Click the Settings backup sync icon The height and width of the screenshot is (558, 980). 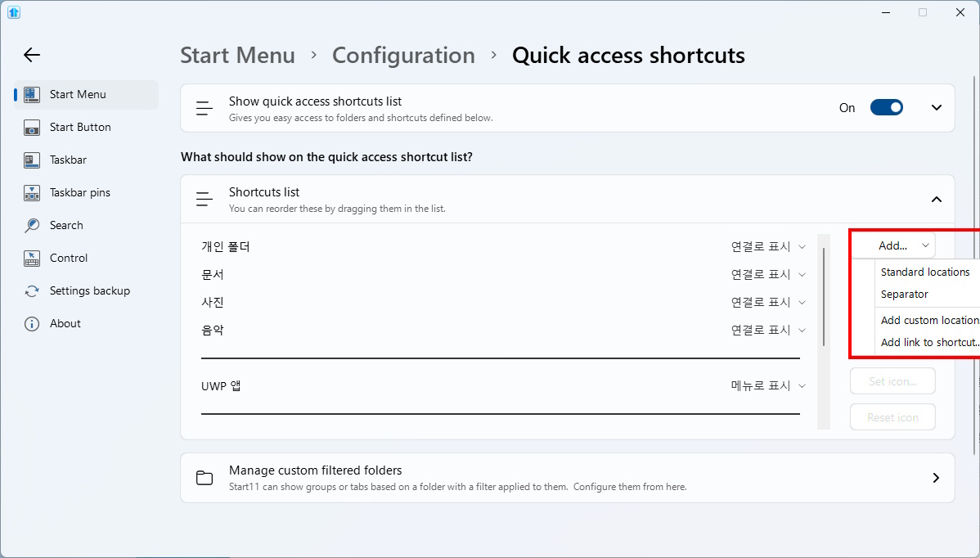[x=32, y=291]
